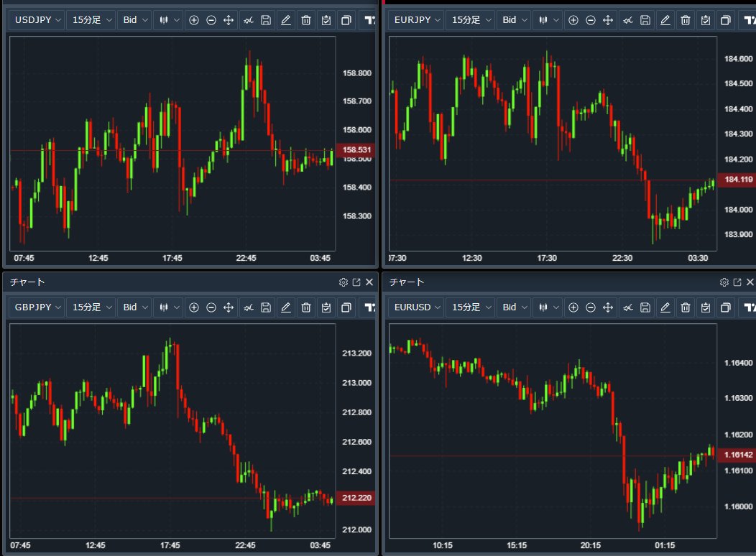Viewport: 756px width, 556px height.
Task: Open the Bid dropdown on EURJPY chart
Action: [514, 20]
